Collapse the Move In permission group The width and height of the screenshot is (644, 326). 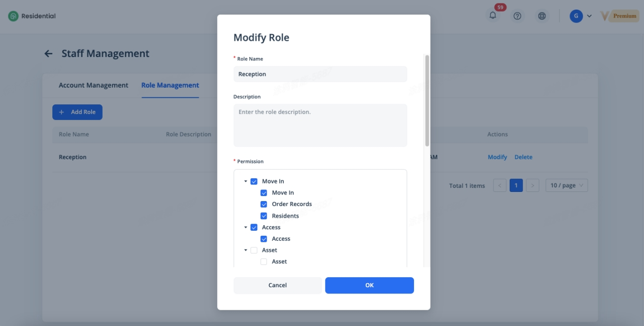point(246,181)
